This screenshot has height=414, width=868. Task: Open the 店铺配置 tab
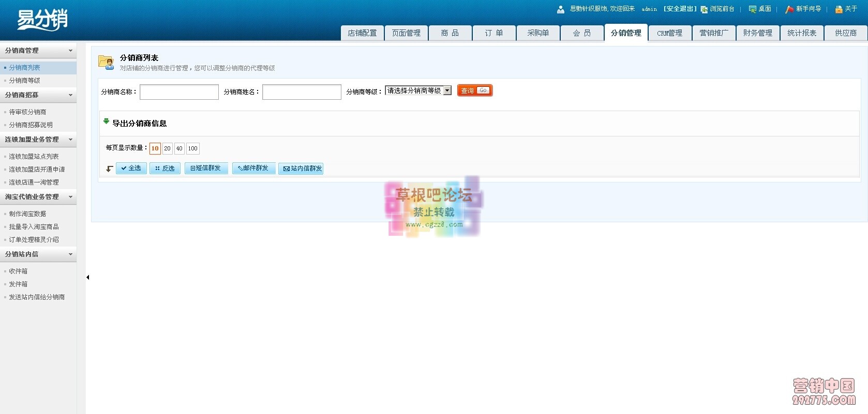[x=362, y=33]
